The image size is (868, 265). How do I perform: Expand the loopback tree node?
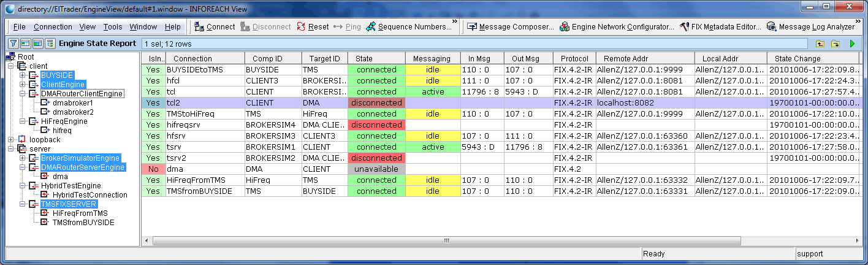[x=12, y=140]
